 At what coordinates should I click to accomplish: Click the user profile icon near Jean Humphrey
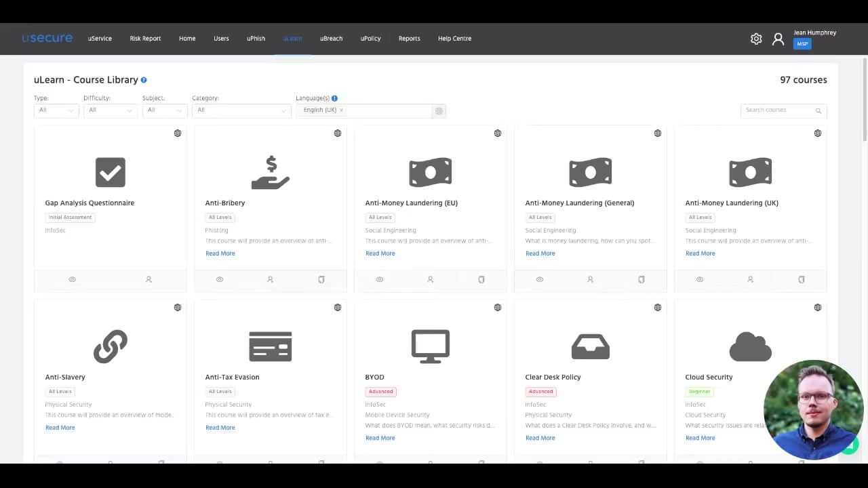778,39
